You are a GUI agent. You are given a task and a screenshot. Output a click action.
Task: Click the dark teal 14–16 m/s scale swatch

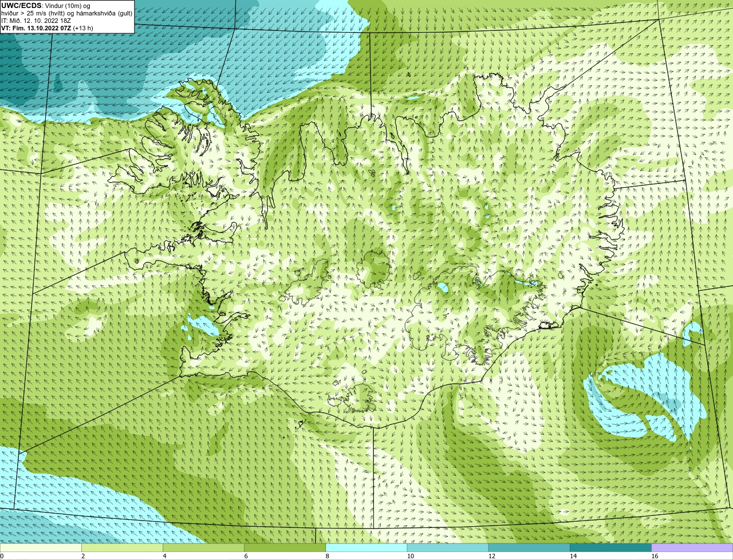[x=610, y=548]
